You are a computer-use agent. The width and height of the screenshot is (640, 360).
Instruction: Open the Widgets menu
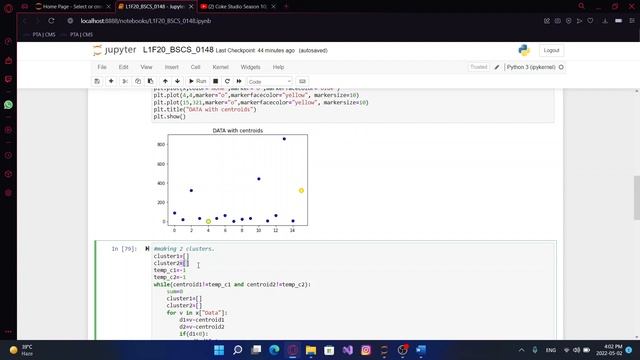pos(250,67)
